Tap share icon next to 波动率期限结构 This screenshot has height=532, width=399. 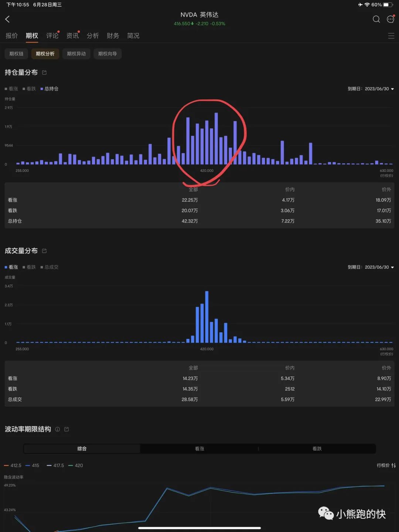66,429
